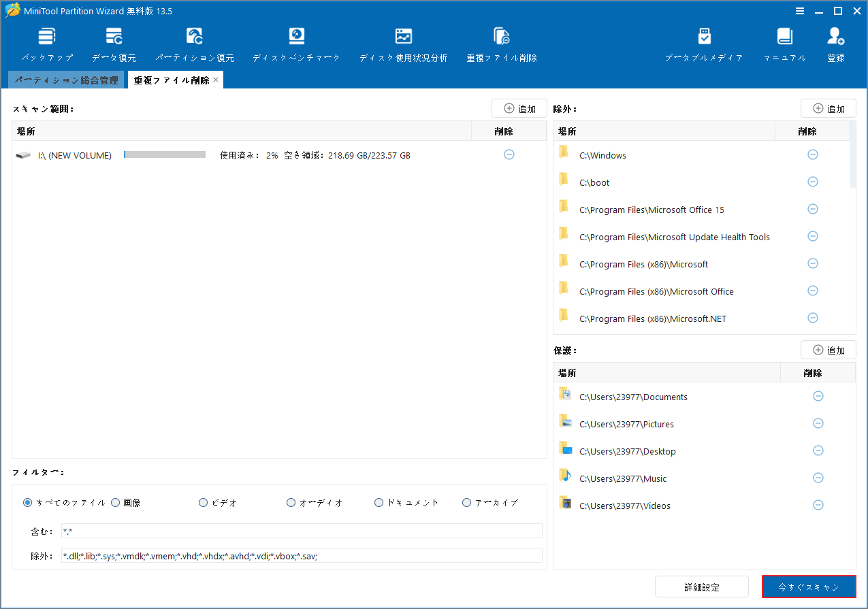Select the 画像 file type filter

point(115,502)
